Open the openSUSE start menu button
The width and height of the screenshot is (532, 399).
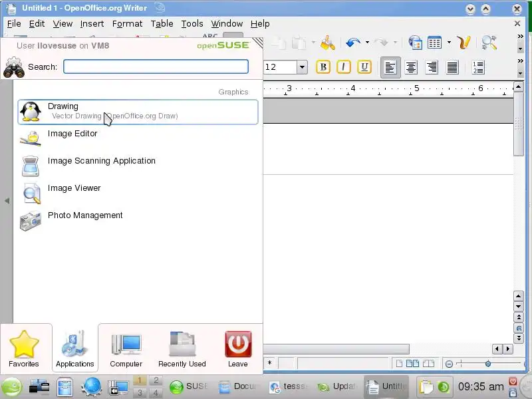click(x=12, y=387)
